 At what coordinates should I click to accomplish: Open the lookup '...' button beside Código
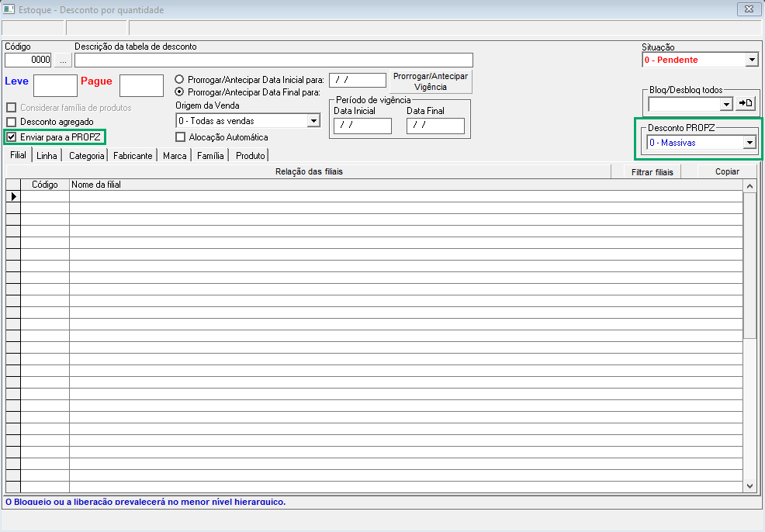click(63, 60)
